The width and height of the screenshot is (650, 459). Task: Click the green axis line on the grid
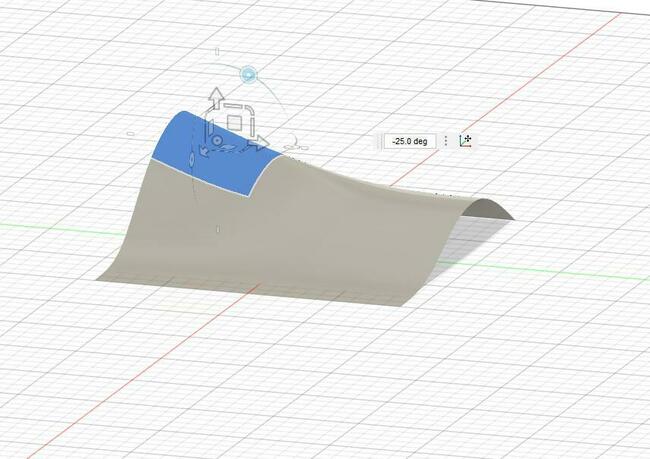tap(50, 224)
